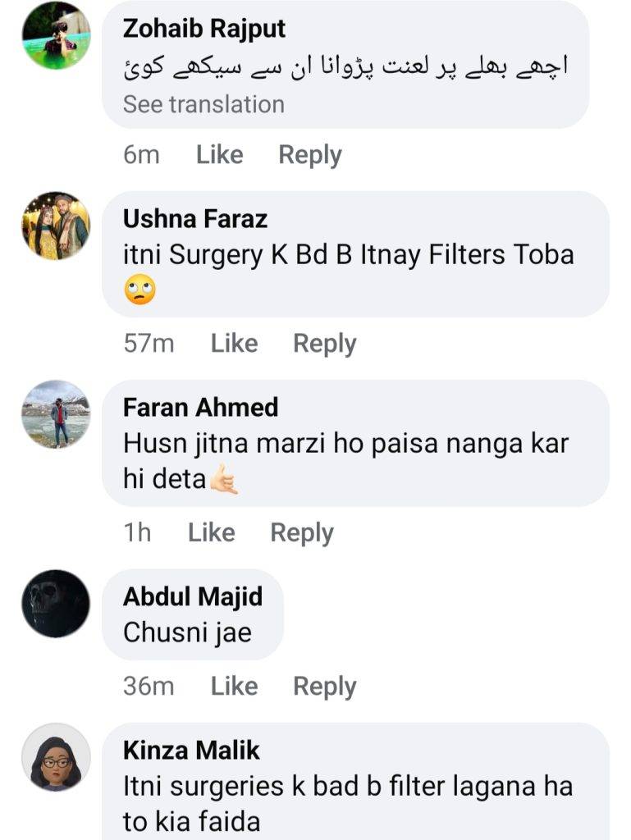Open Abdul Majid's dark profile picture
The height and width of the screenshot is (840, 631).
tap(56, 603)
